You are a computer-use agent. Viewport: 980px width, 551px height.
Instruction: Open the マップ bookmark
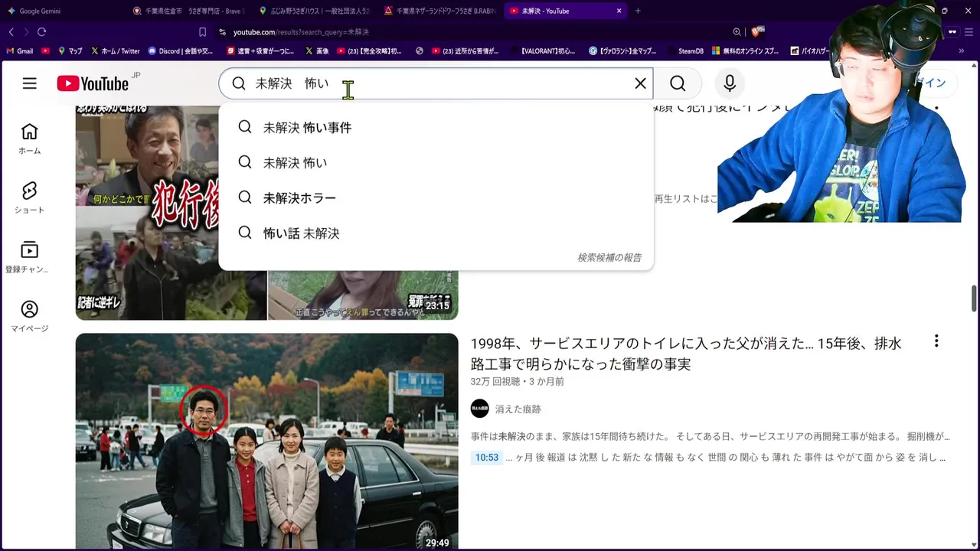click(70, 51)
